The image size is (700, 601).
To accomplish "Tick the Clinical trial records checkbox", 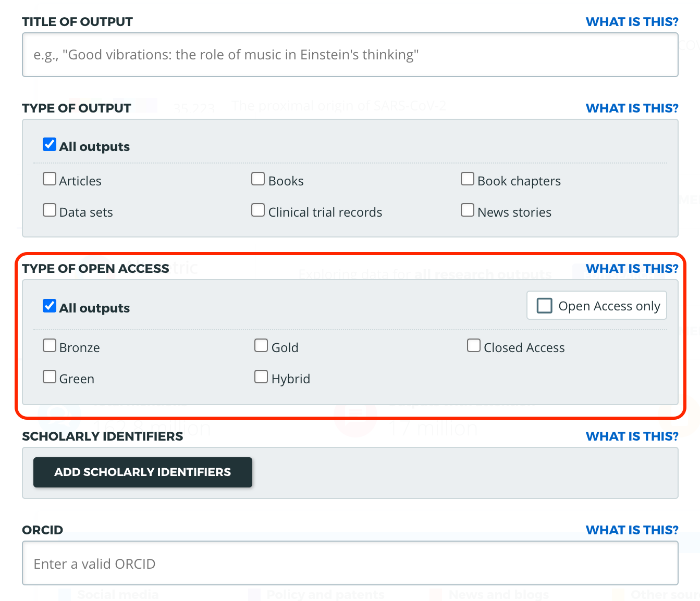I will (x=258, y=210).
